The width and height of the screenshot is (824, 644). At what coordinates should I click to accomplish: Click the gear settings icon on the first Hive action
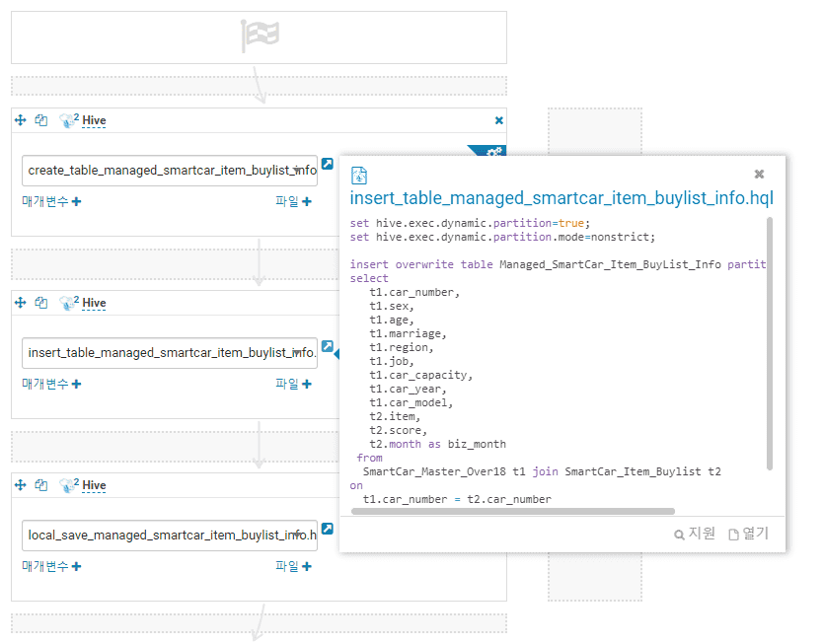(494, 152)
